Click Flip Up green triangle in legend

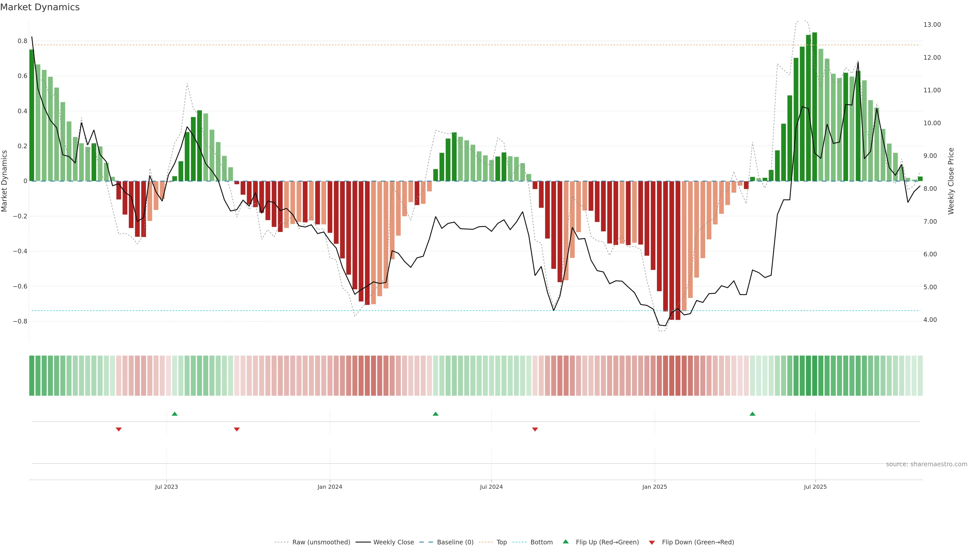(566, 542)
